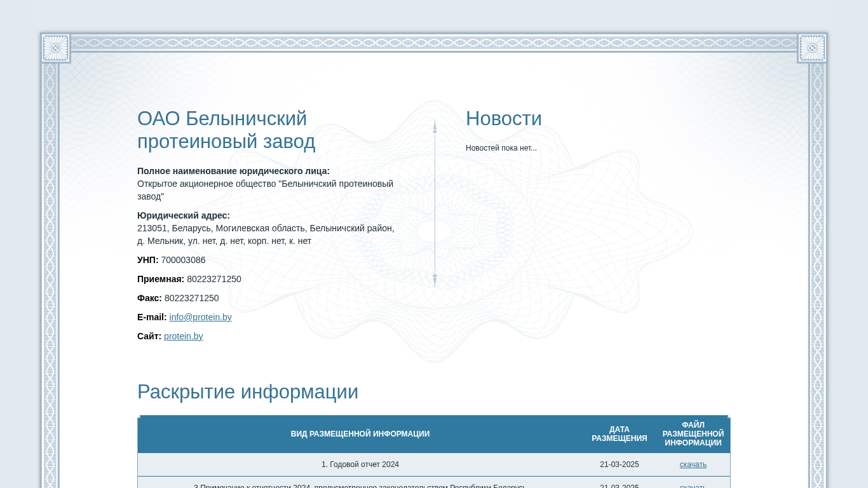Click the Юридический адрес label
The height and width of the screenshot is (488, 868).
pos(184,215)
